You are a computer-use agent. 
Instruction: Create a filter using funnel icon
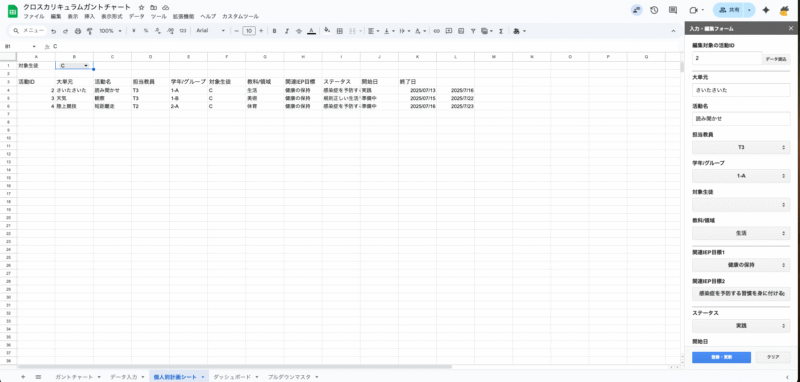473,31
